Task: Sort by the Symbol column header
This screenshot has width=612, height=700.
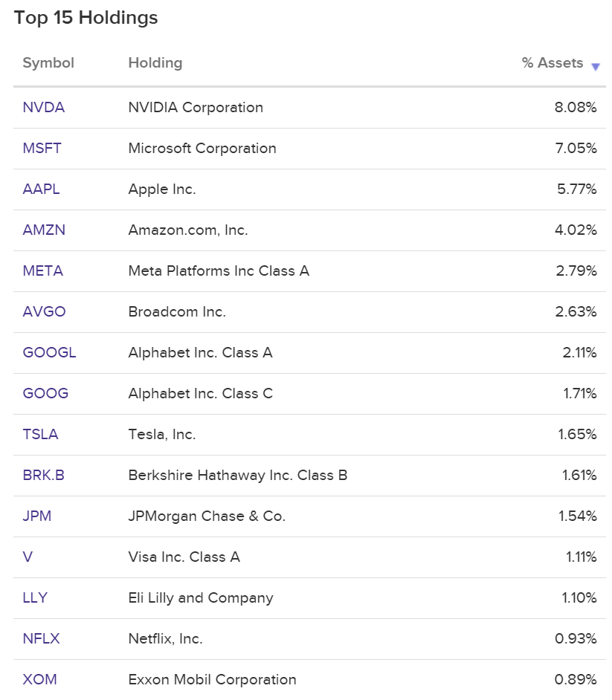Action: [48, 63]
